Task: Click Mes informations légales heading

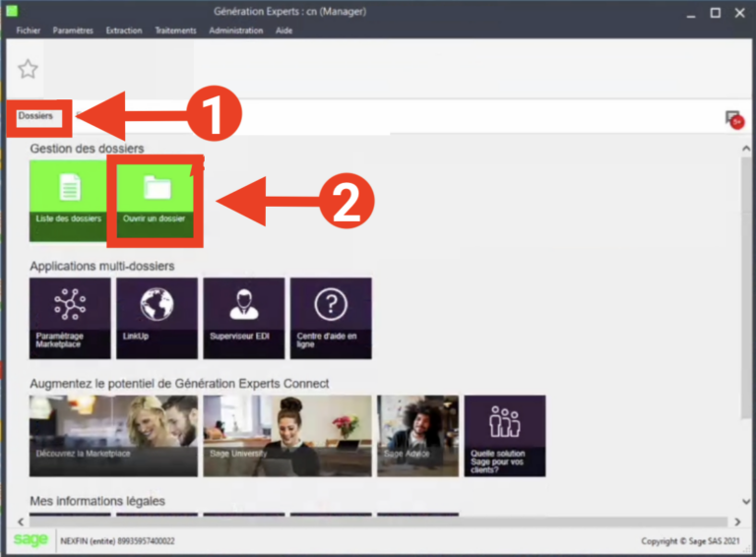Action: [97, 501]
